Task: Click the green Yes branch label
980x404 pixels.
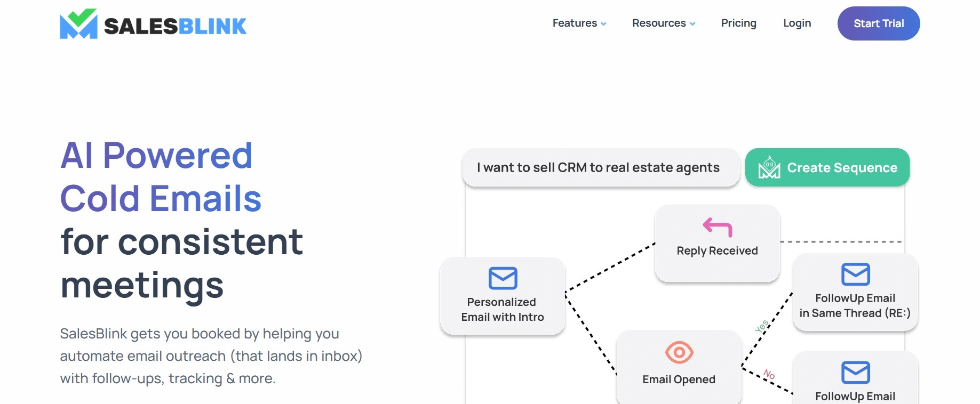Action: click(x=762, y=326)
